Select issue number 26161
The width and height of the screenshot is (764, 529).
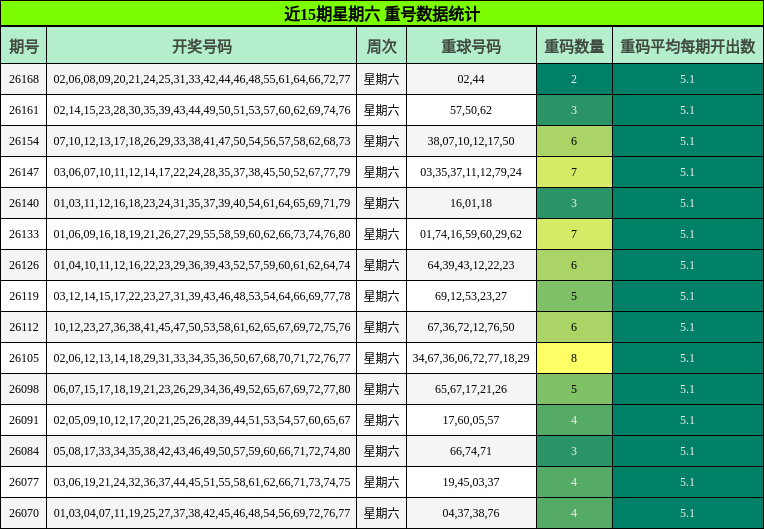tap(24, 110)
